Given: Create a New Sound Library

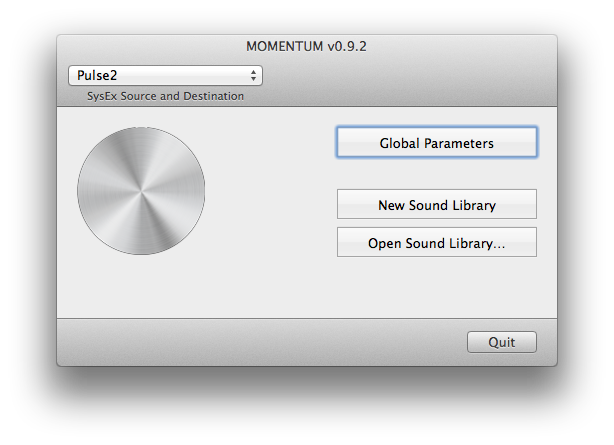Looking at the screenshot, I should [436, 205].
